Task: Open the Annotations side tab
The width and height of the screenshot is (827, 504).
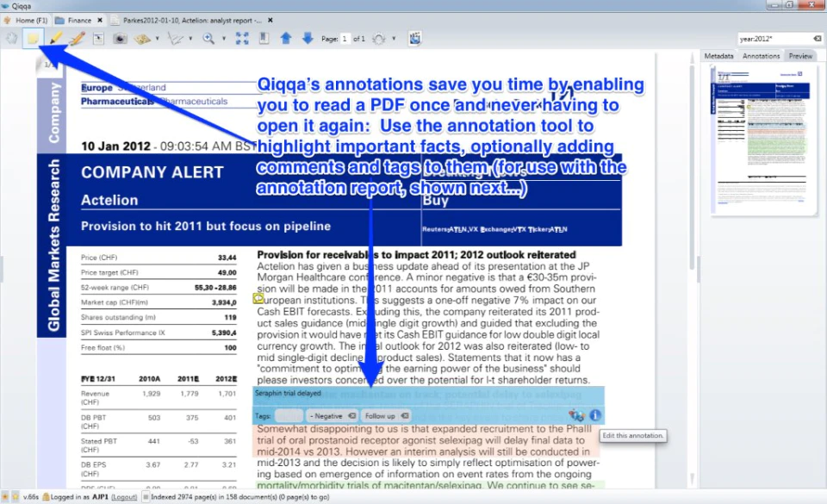Action: pos(761,56)
